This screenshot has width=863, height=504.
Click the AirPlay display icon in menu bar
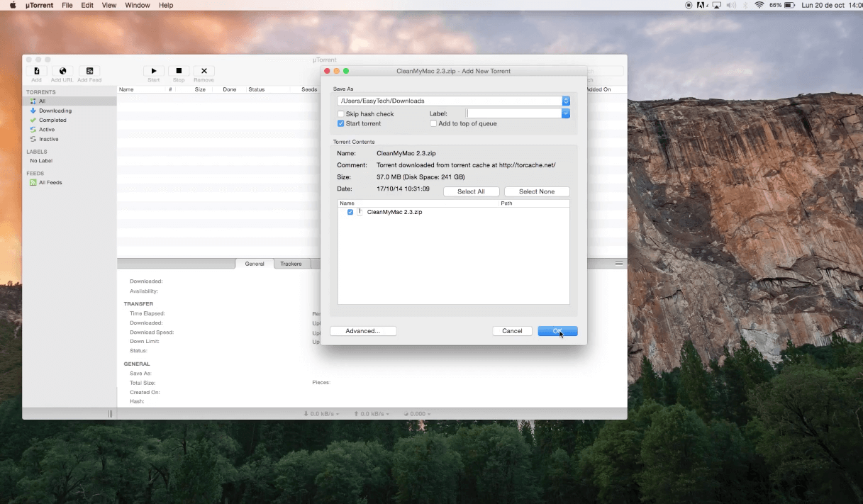point(716,5)
